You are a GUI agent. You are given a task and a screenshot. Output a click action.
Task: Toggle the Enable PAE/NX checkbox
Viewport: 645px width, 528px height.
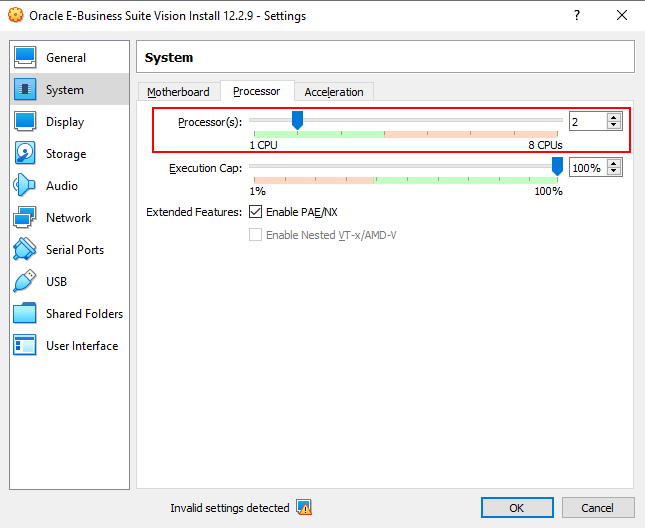[x=255, y=212]
